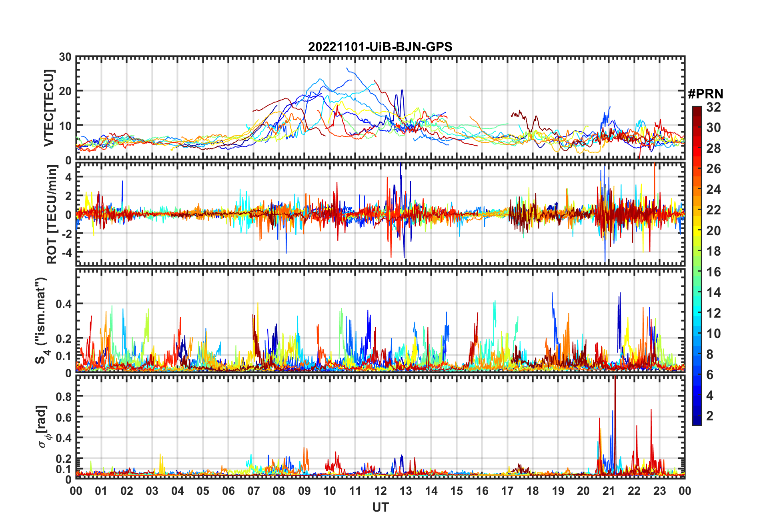The width and height of the screenshot is (761, 532).
Task: Click sigma phi y-axis tick label 0.6
Action: (x=64, y=417)
